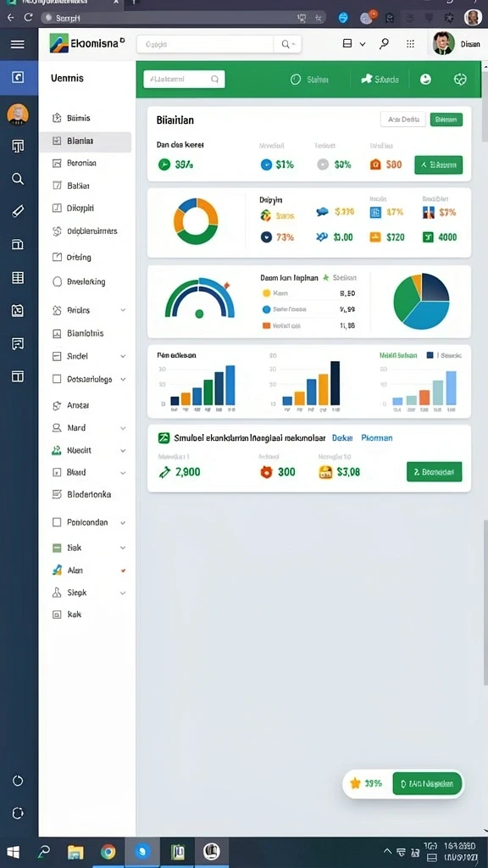Click the browser reload button
Screen dimensions: 488x868
[x=28, y=18]
